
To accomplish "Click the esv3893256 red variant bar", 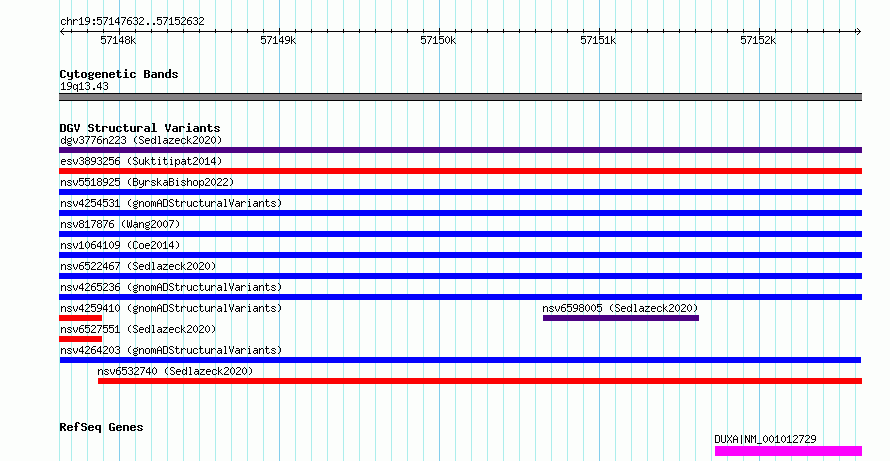I will coord(460,171).
